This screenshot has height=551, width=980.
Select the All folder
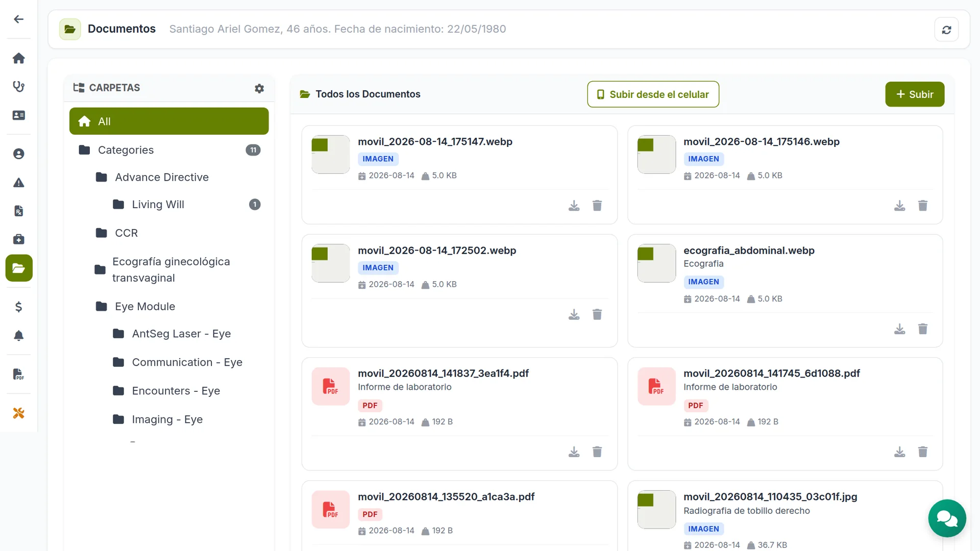click(x=169, y=121)
